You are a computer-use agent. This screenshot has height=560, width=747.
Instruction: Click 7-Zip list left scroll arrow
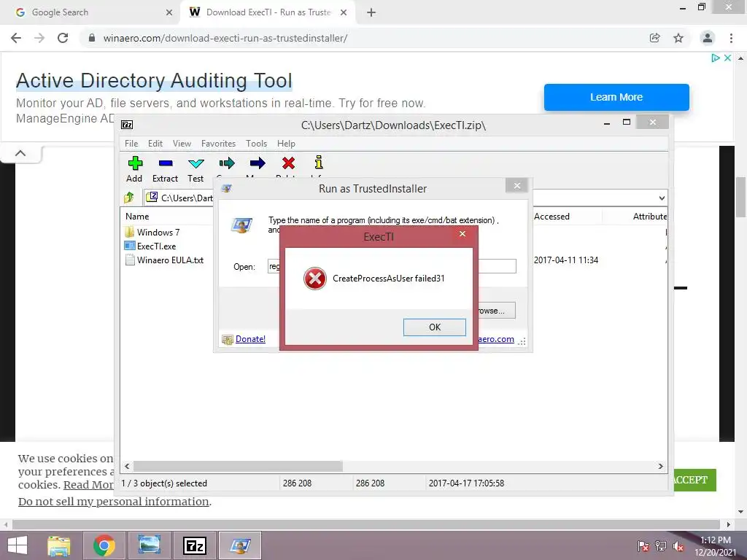(x=127, y=466)
